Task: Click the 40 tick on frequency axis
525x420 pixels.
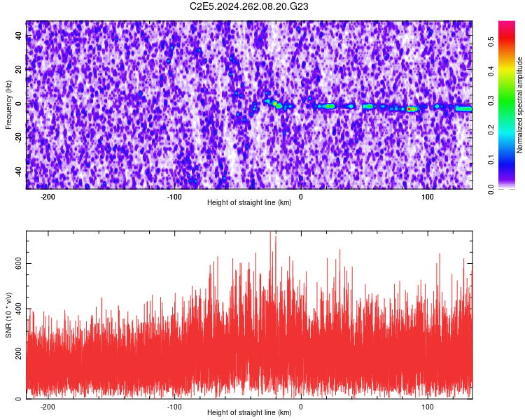Action: (x=18, y=35)
